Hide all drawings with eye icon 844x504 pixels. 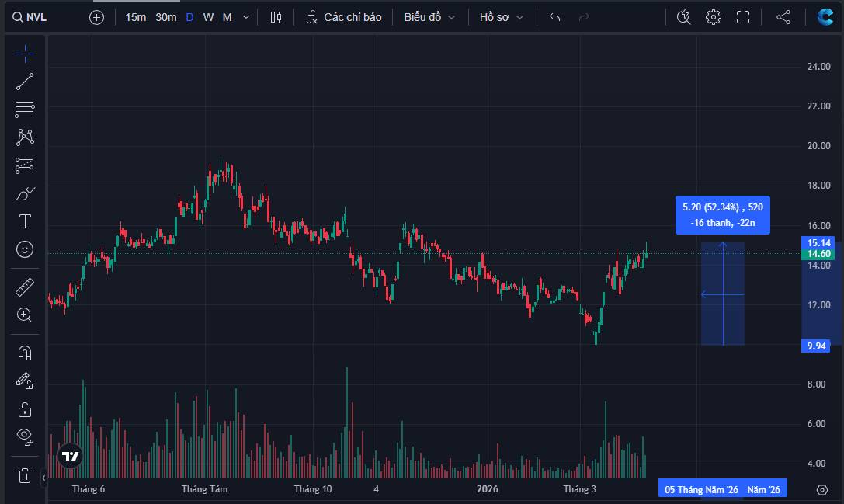coord(25,436)
